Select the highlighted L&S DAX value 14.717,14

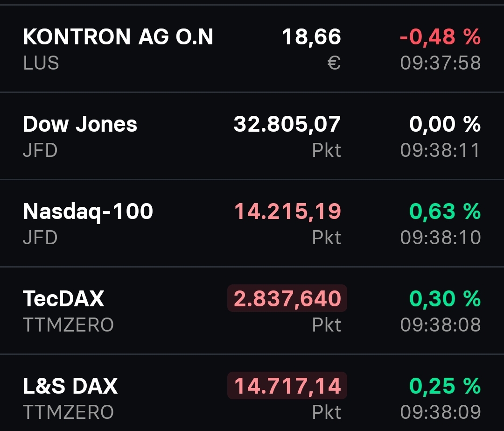(287, 386)
